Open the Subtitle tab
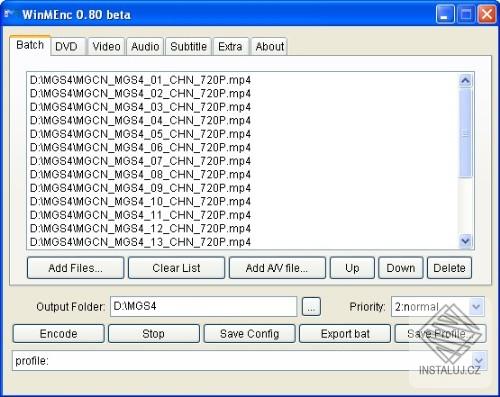This screenshot has width=500, height=397. point(188,47)
